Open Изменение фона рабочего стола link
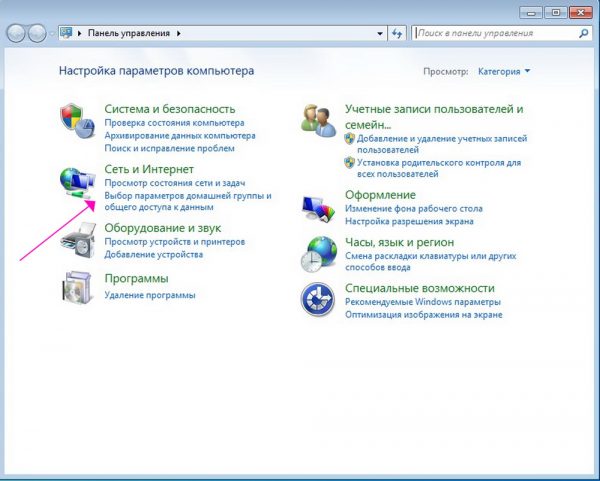This screenshot has height=481, width=600. click(x=414, y=209)
